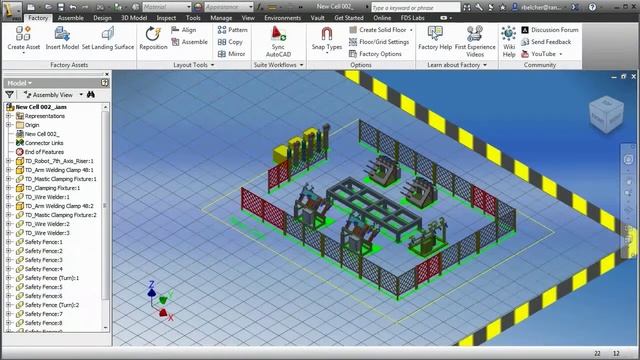
Task: Open First Experience Videos
Action: (x=475, y=41)
